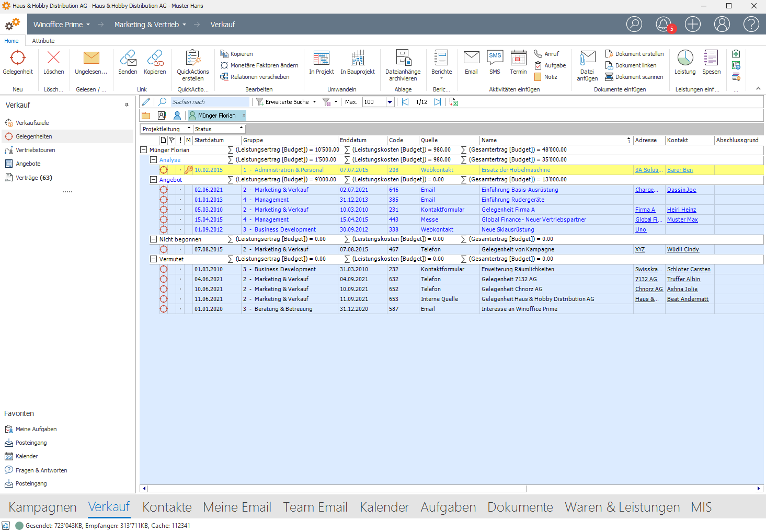
Task: Click the Löschen delete icon
Action: pyautogui.click(x=53, y=63)
